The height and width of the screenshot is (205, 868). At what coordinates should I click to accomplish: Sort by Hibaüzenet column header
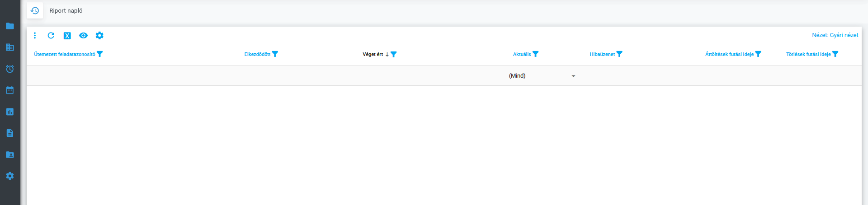click(x=602, y=54)
